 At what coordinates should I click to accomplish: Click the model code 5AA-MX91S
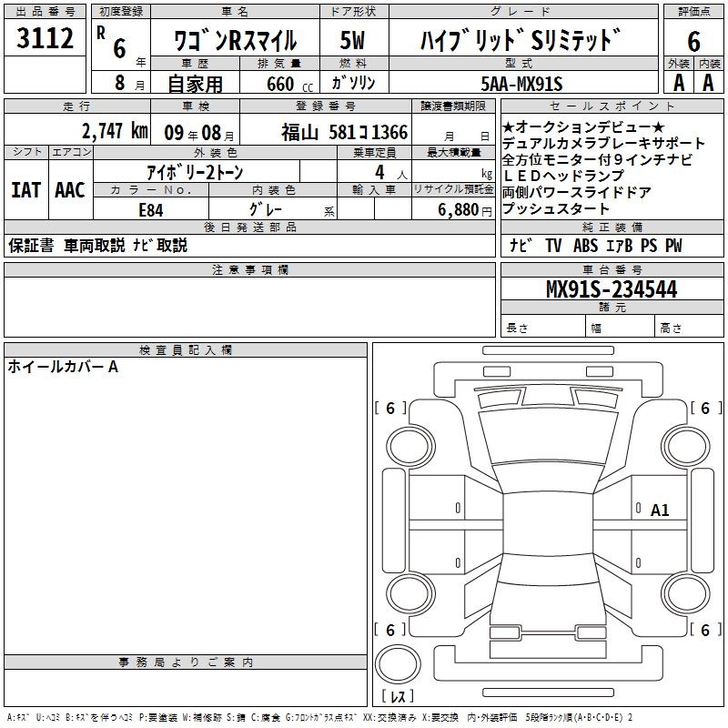(521, 84)
